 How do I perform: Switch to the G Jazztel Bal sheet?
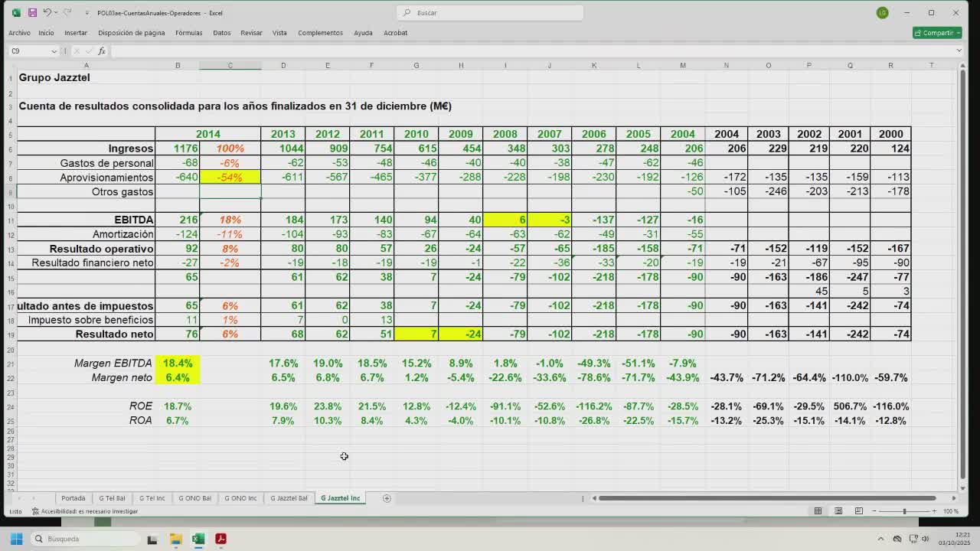click(289, 498)
